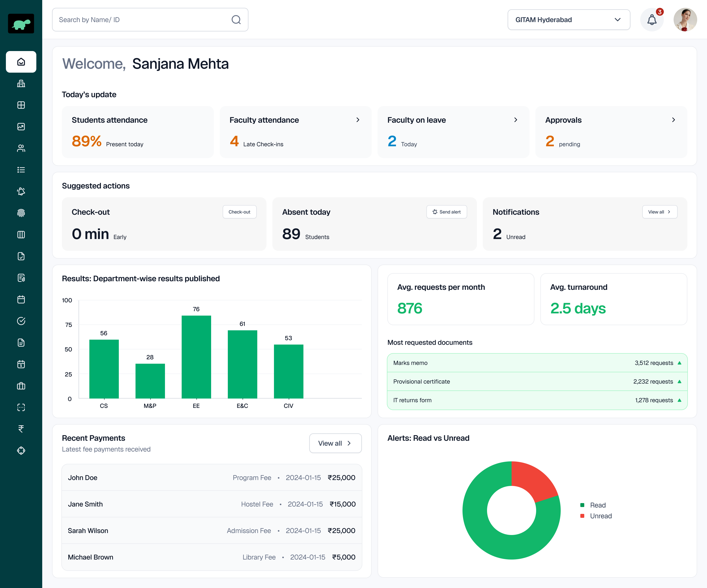Select the students/people icon in sidebar

coord(21,148)
